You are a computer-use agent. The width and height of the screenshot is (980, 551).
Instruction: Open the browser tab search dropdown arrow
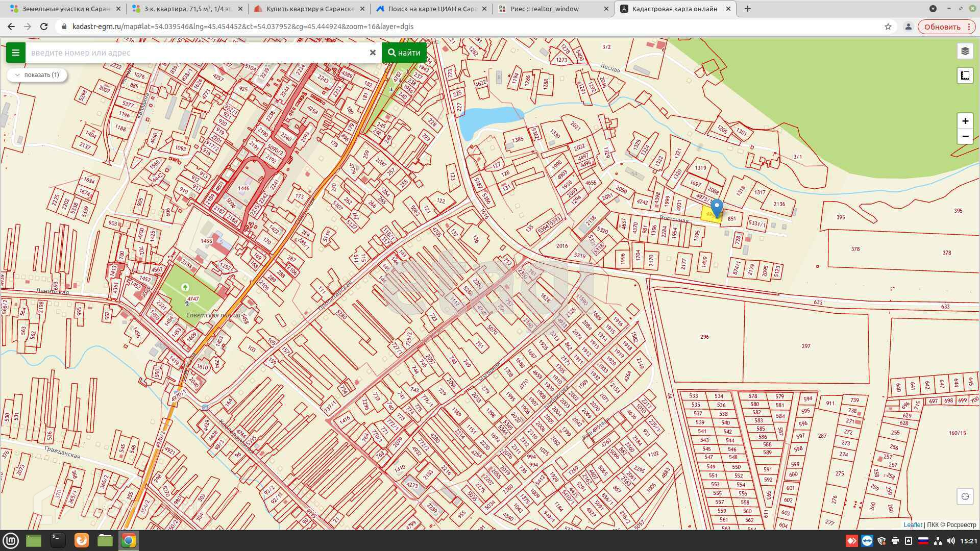point(933,9)
